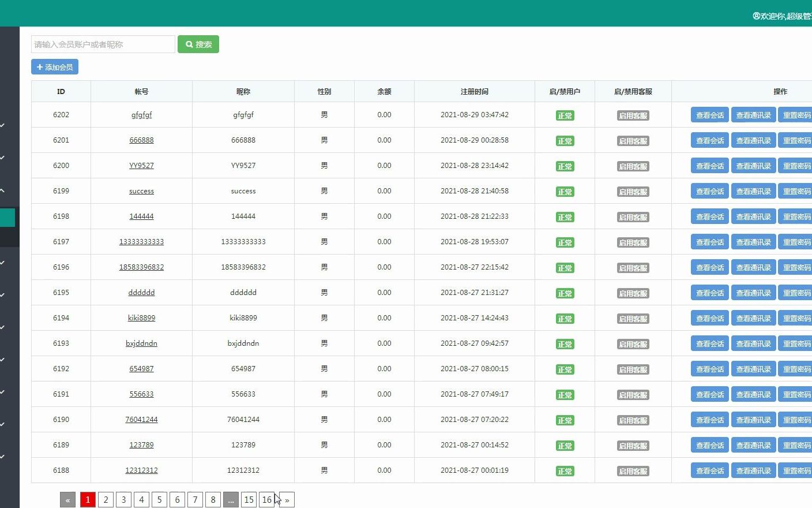Image resolution: width=812 pixels, height=508 pixels.
Task: Click 查看会话 for account 654987
Action: pyautogui.click(x=710, y=369)
